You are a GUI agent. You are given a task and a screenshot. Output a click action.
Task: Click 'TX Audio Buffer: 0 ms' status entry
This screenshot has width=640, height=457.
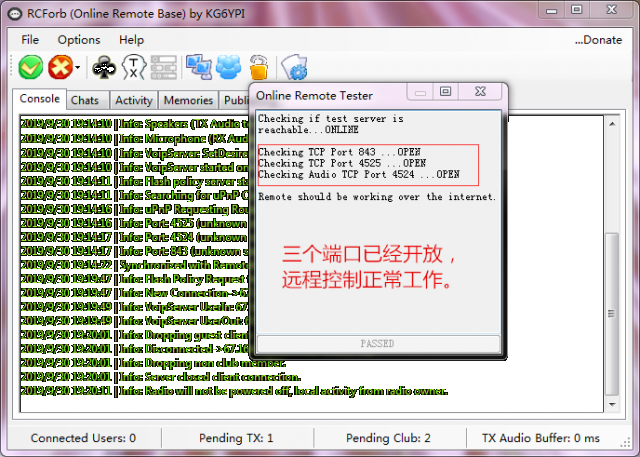(540, 438)
